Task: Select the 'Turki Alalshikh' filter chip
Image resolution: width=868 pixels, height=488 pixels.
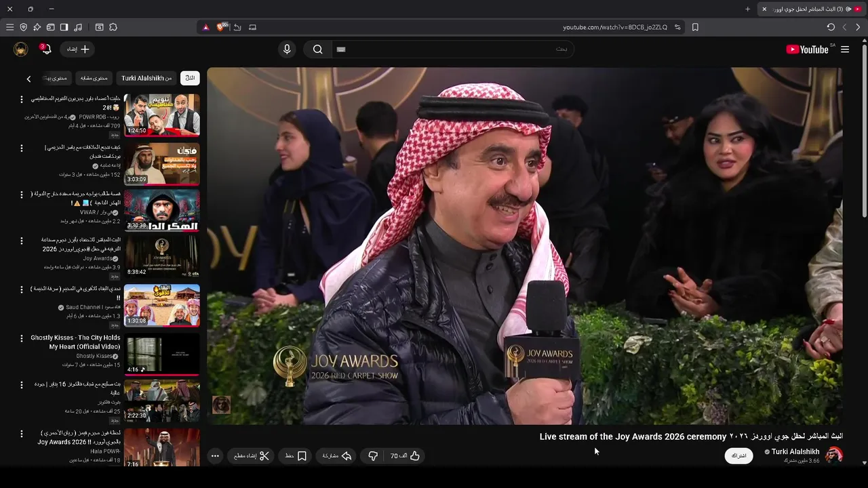Action: [x=146, y=78]
